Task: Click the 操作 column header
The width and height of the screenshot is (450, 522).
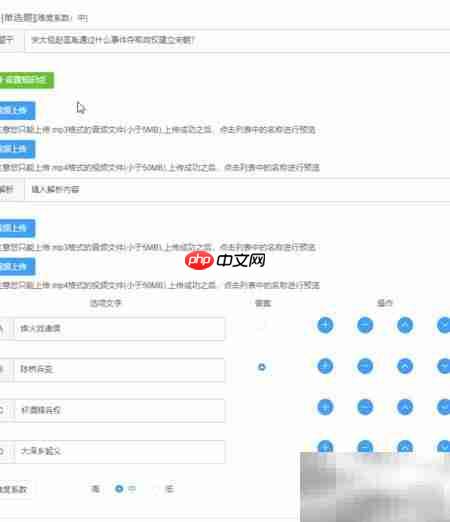Action: coord(385,303)
